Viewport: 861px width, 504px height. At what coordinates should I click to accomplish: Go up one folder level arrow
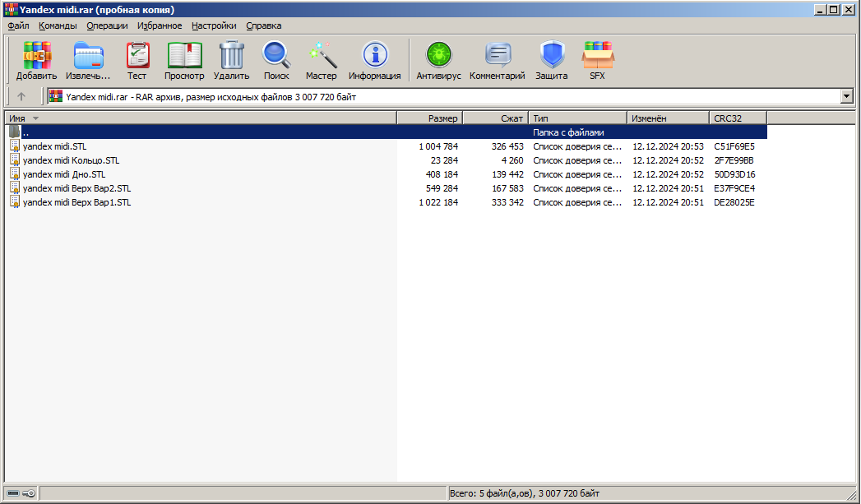pos(21,97)
